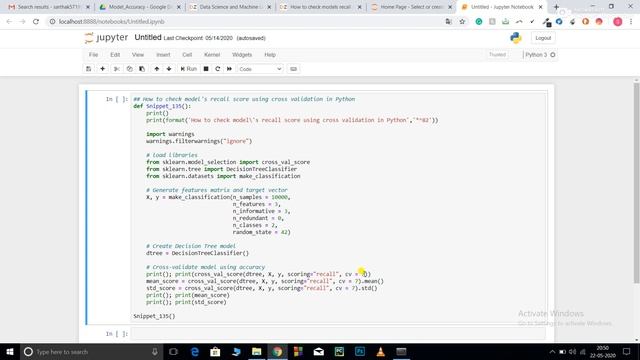The image size is (640, 360).
Task: Switch to the Gmail Search results tab
Action: (49, 7)
